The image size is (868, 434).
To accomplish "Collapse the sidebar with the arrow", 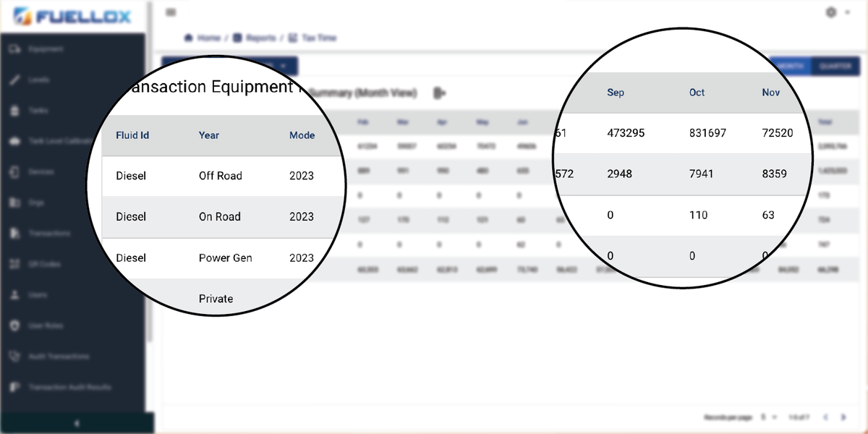I will click(77, 423).
